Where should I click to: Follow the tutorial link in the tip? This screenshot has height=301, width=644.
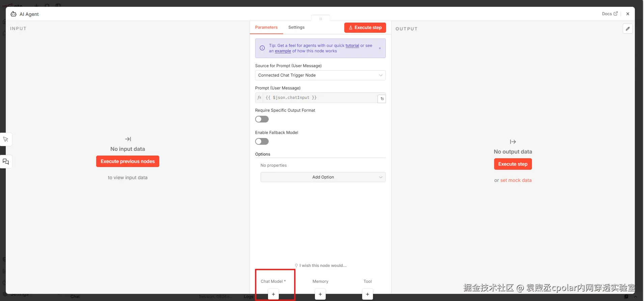(352, 46)
